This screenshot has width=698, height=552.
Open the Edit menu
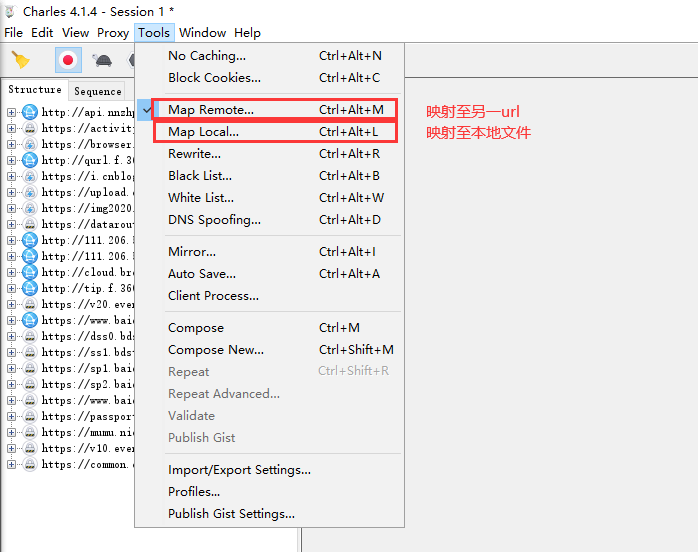tap(42, 33)
